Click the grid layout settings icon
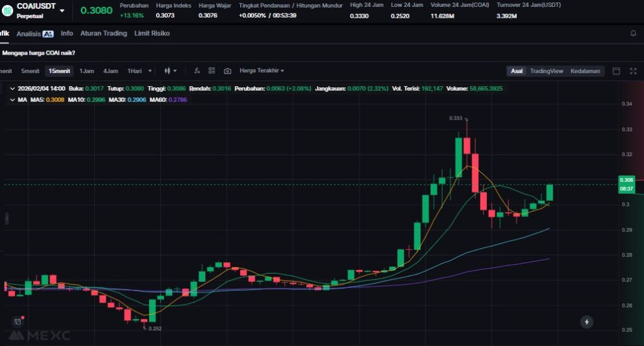 click(212, 71)
